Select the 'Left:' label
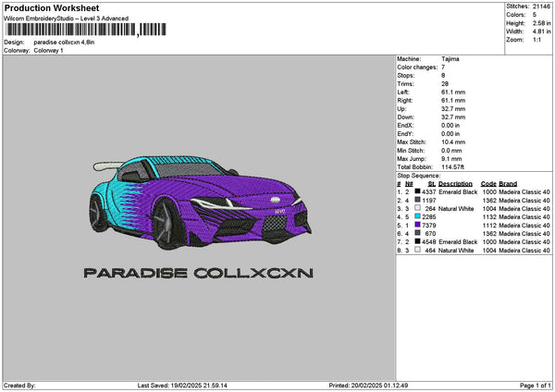Screen dimensions: 555x392 [x=402, y=92]
